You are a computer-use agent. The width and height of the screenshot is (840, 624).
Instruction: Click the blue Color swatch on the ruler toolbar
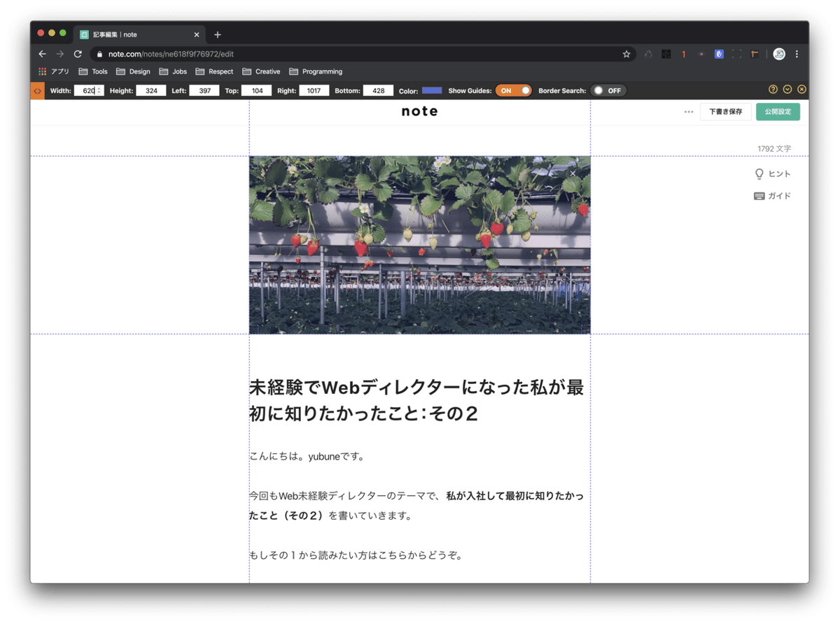[433, 90]
